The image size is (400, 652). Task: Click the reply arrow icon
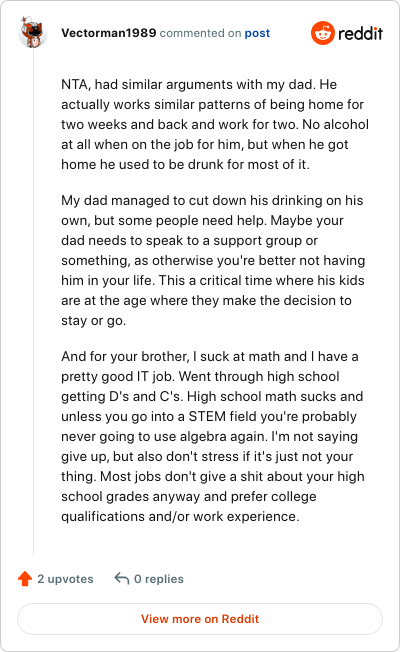[122, 578]
